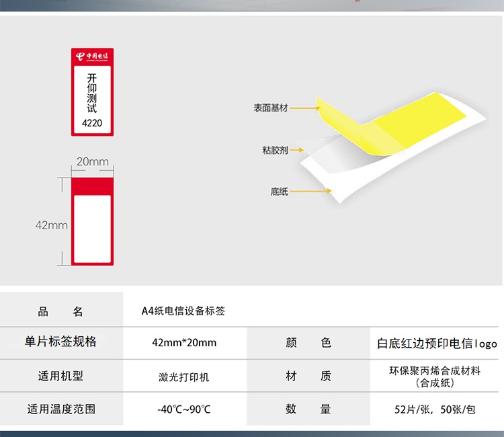Image resolution: width=504 pixels, height=437 pixels.
Task: Click the 20mm width dimension label
Action: pyautogui.click(x=93, y=161)
